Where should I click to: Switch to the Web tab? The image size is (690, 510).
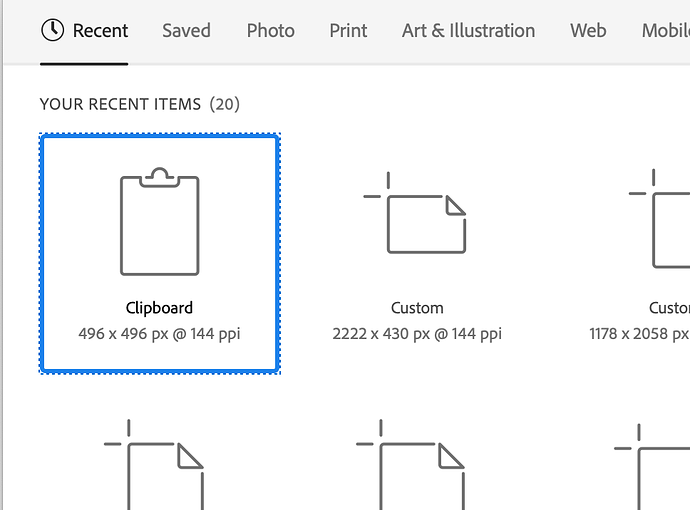(x=588, y=31)
